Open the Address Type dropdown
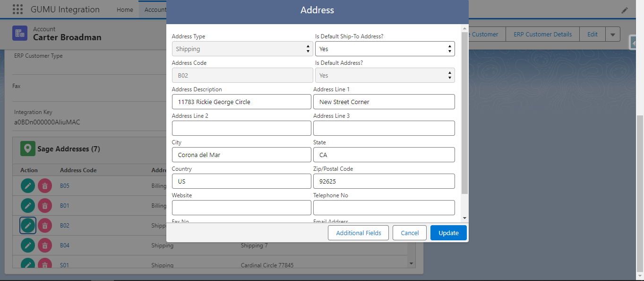Viewport: 644px width, 281px height. coord(242,49)
